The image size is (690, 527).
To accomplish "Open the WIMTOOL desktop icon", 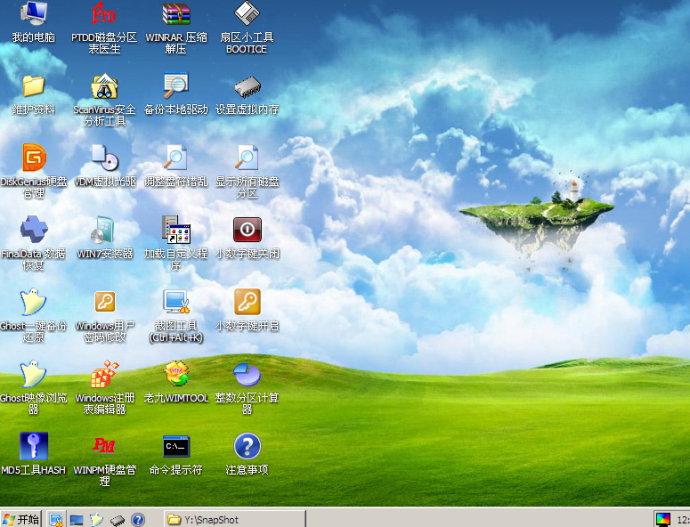I will (x=177, y=375).
